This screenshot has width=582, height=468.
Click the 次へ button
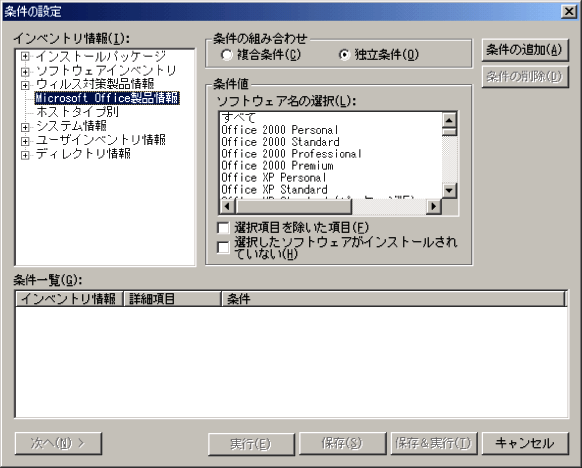tap(58, 443)
